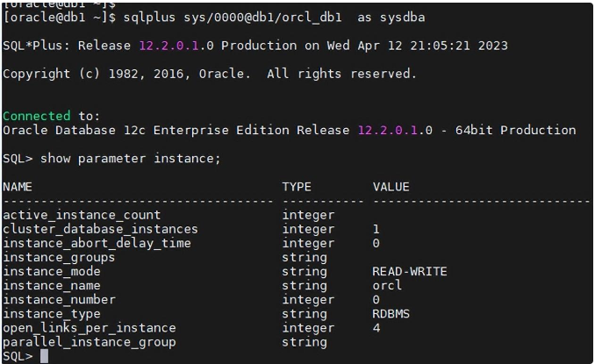Click the green 'Connected' text

click(36, 116)
